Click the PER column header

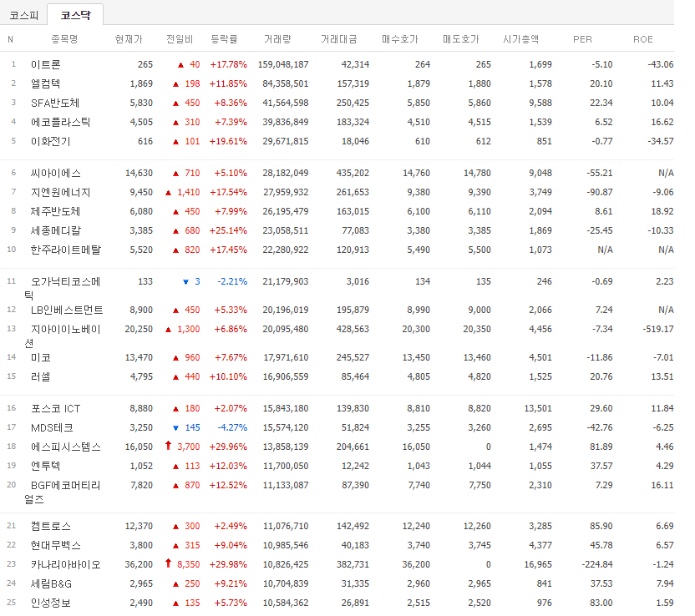click(582, 39)
